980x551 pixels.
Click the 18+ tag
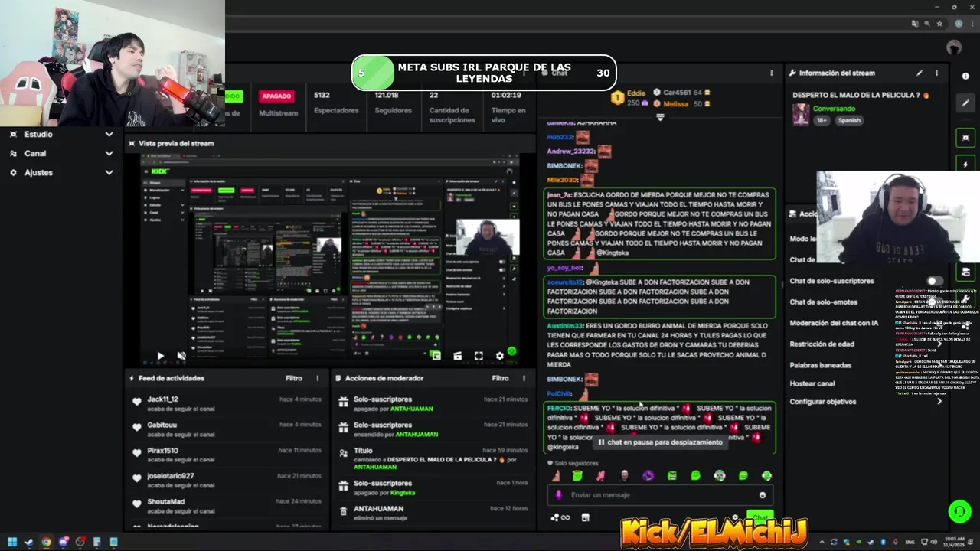tap(822, 120)
